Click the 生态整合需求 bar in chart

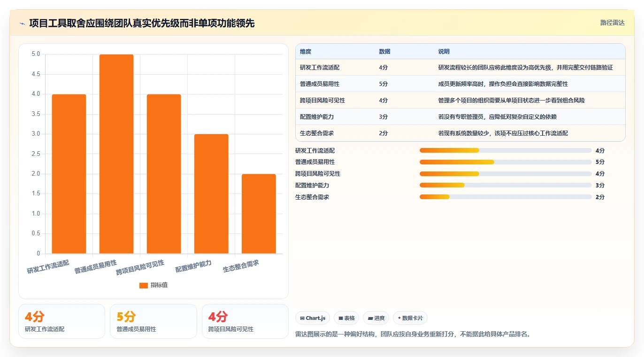point(259,214)
